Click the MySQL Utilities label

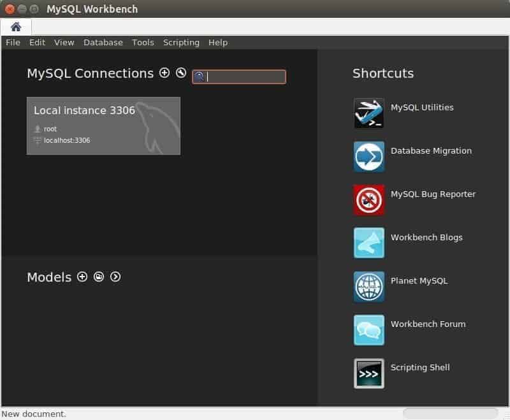click(422, 107)
